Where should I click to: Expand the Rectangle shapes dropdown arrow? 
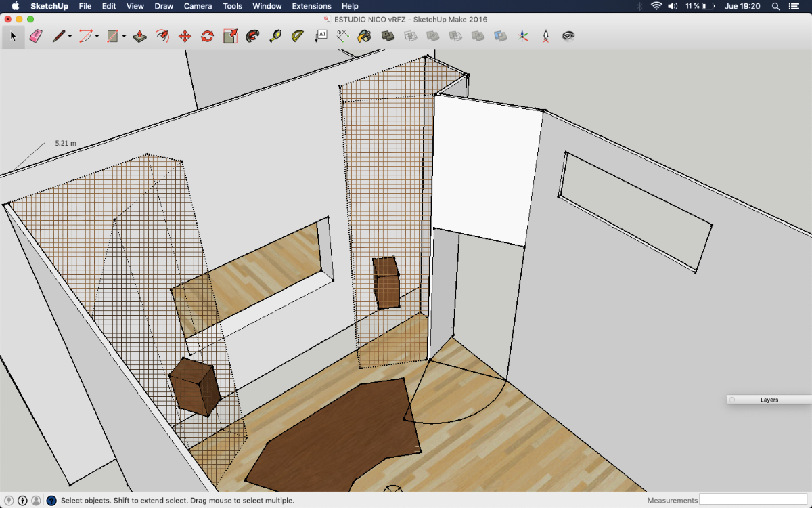tap(125, 37)
